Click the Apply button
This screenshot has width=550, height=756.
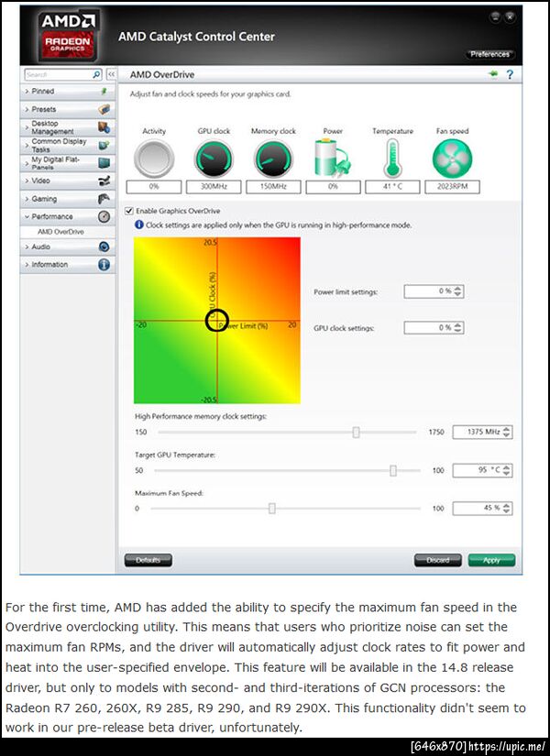tap(491, 560)
